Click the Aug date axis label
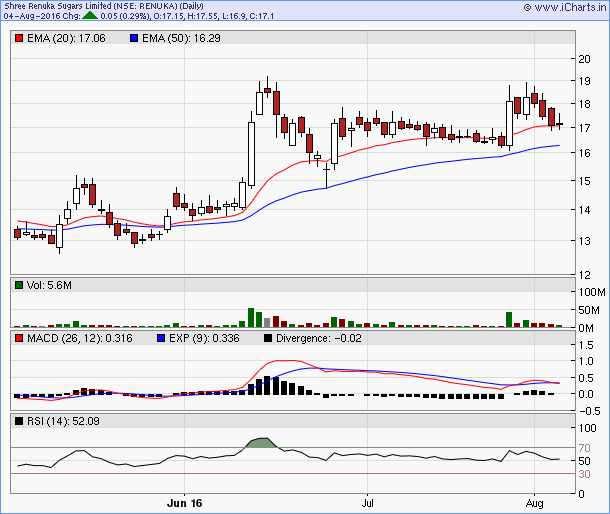The height and width of the screenshot is (514, 610). tap(535, 503)
